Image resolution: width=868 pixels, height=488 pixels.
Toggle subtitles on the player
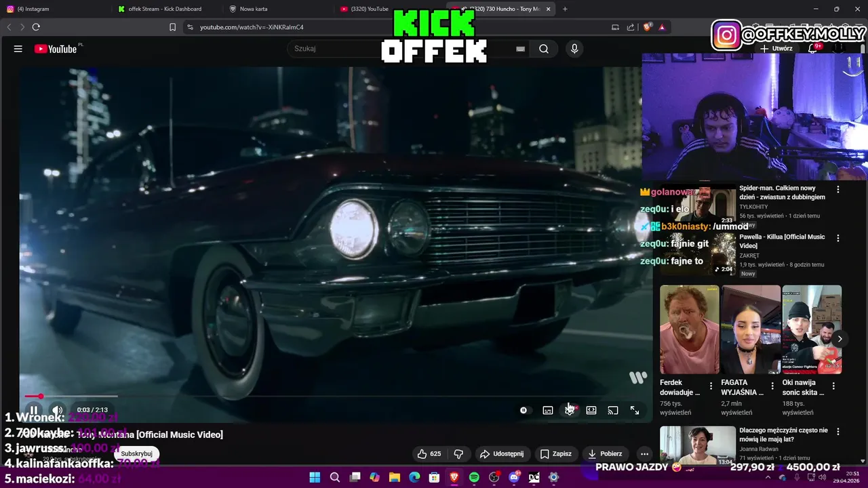[548, 410]
